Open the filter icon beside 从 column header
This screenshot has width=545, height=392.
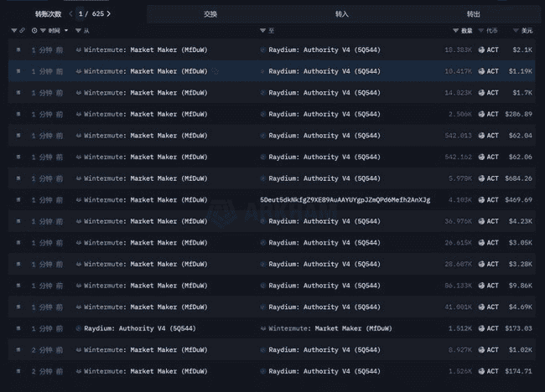coord(78,31)
